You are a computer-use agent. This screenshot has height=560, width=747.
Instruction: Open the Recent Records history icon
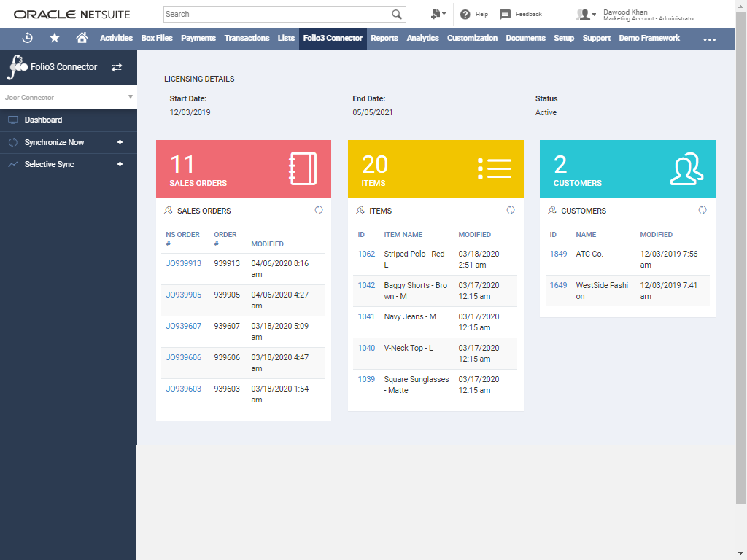pos(28,38)
